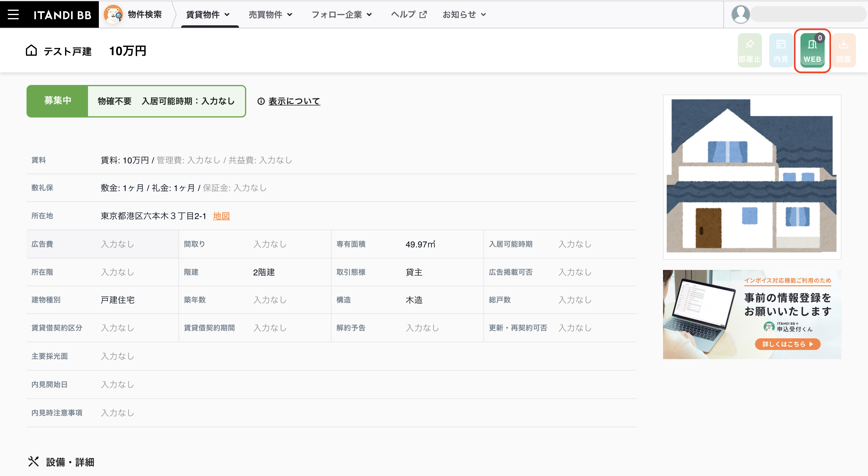Click the 内見時注意事項 label

coord(57,413)
